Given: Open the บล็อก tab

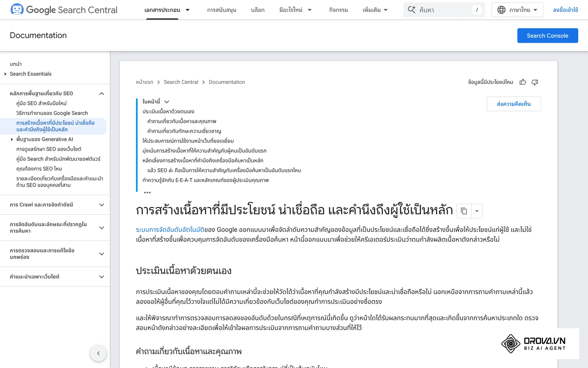Looking at the screenshot, I should tap(258, 10).
